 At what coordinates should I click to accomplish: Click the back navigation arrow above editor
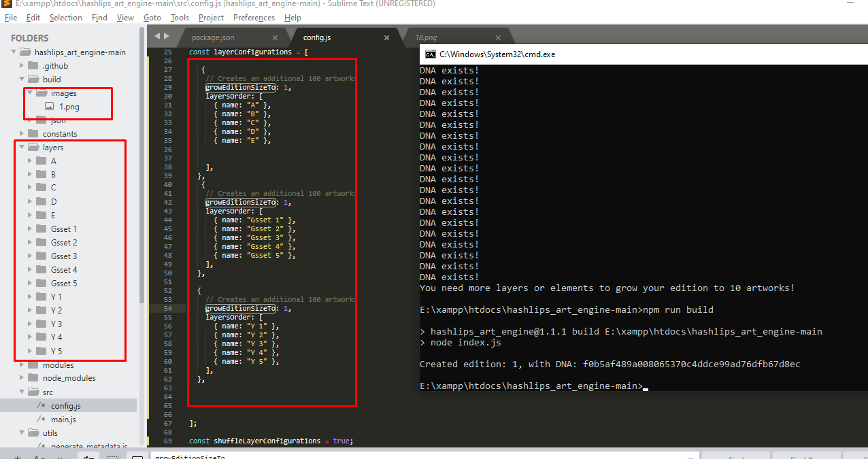157,37
